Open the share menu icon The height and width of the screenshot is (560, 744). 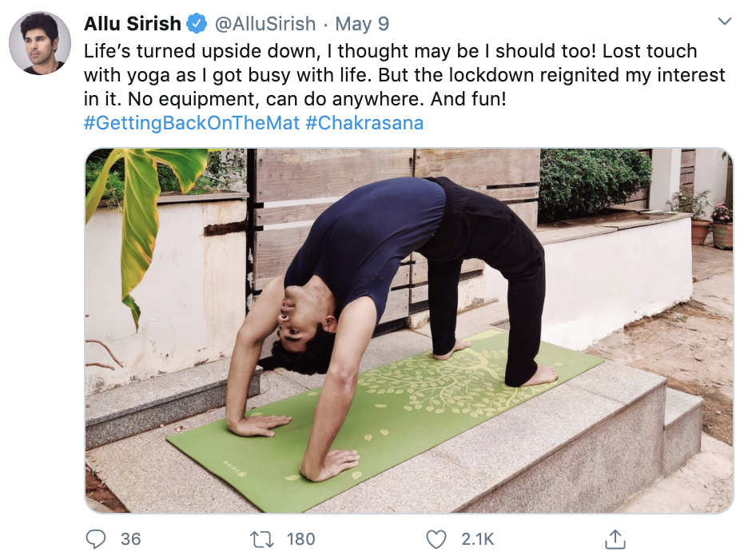tap(615, 539)
